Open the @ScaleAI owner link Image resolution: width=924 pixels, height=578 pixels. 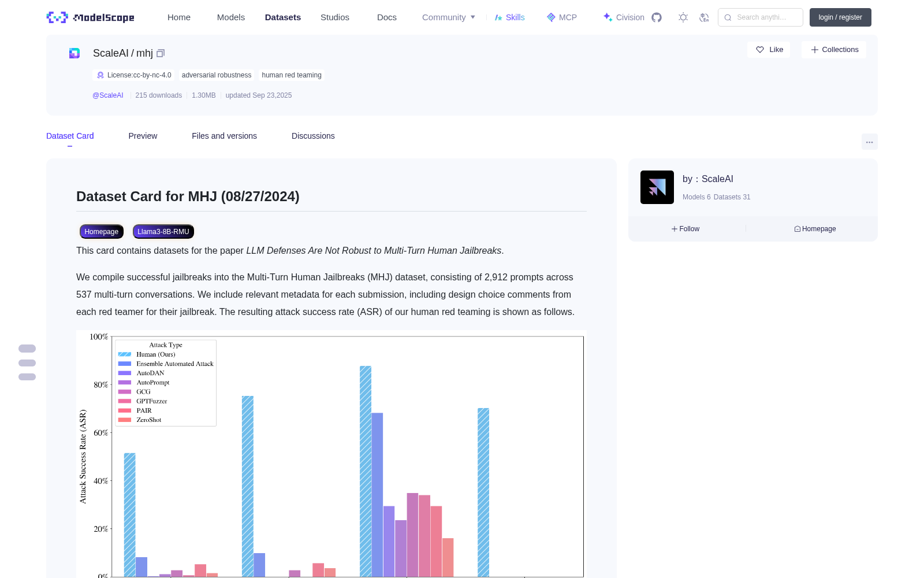click(x=108, y=95)
